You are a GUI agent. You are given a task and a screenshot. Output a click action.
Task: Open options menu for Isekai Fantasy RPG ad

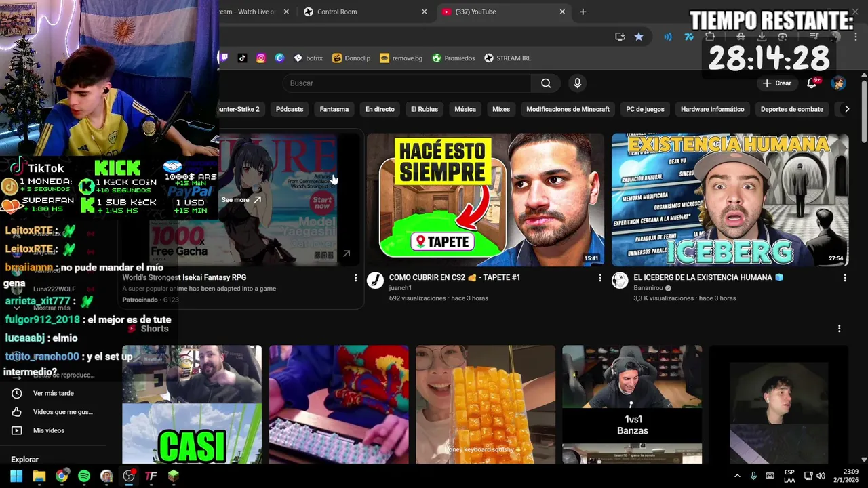(x=355, y=278)
